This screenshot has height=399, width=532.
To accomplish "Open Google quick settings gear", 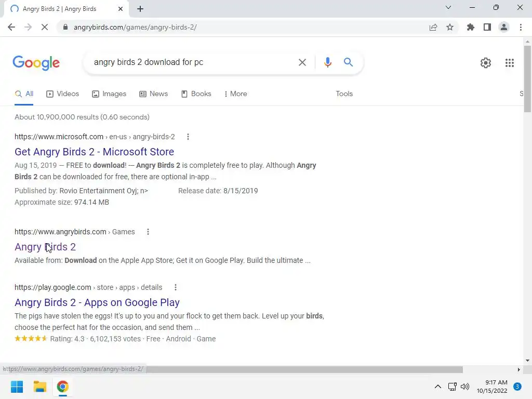I will 486,63.
